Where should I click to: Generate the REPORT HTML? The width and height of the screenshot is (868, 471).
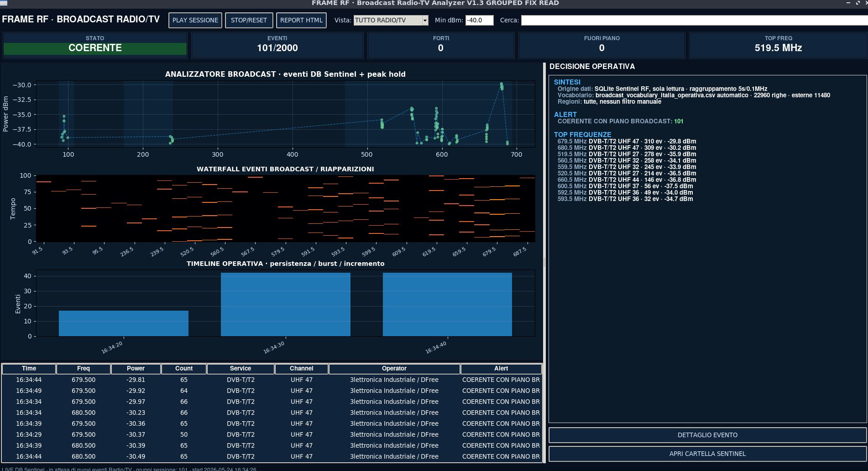301,20
